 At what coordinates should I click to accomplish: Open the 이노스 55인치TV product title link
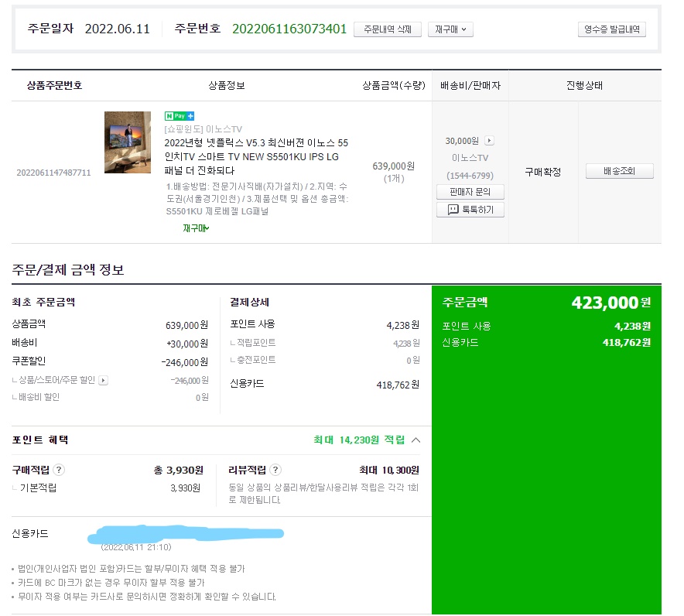click(x=257, y=156)
